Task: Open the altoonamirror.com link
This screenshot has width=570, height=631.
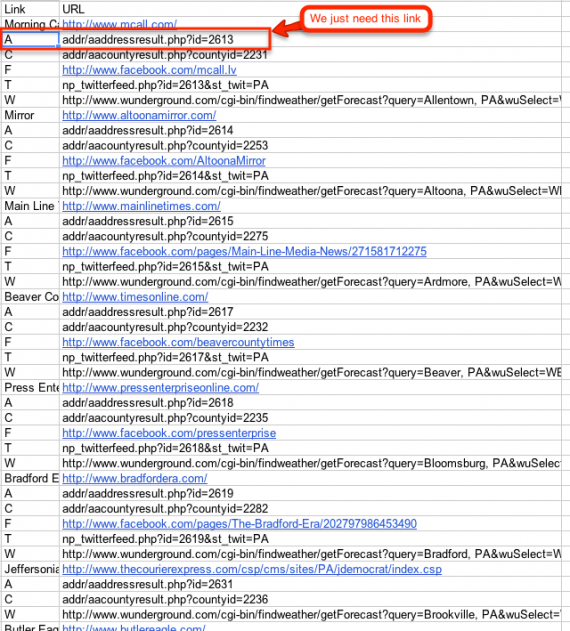Action: coord(139,115)
